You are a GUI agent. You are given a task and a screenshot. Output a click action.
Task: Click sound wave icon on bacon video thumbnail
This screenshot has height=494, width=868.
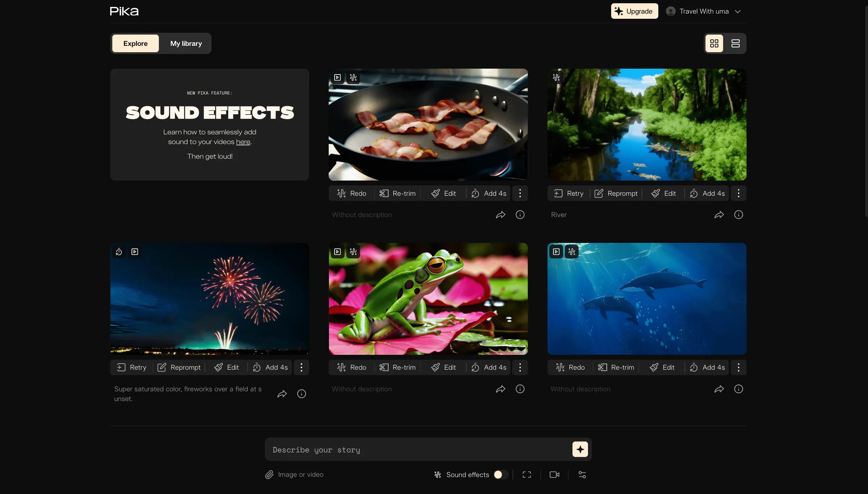353,77
